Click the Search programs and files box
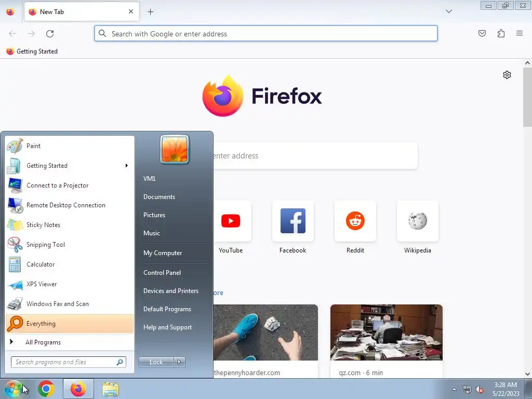 pyautogui.click(x=68, y=362)
